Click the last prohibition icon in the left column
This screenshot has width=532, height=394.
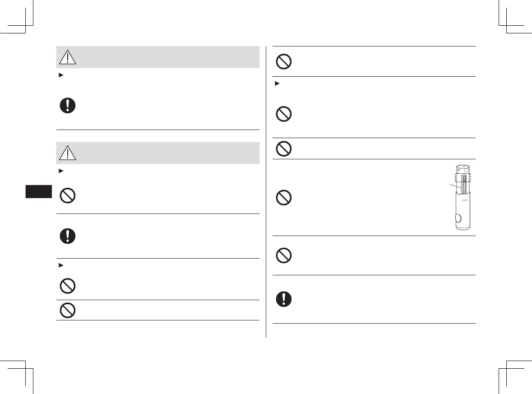pos(67,310)
